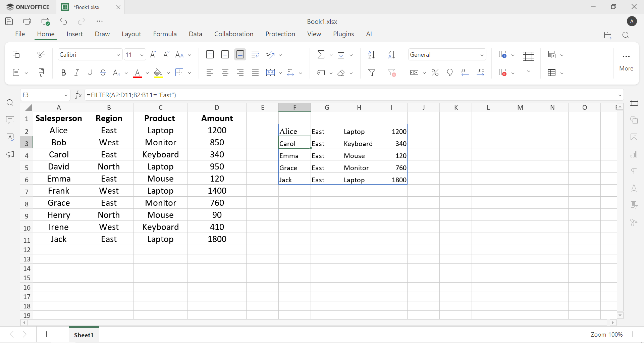Switch to the Formula tab

[x=165, y=34]
